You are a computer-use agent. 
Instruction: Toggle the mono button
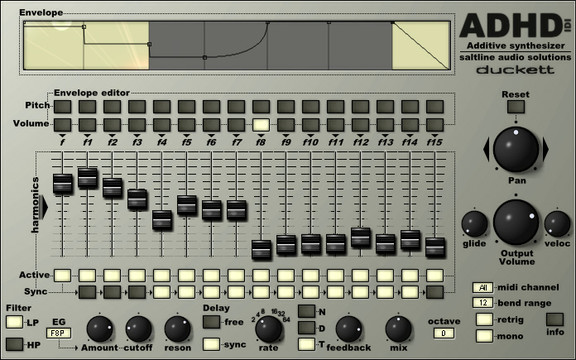pos(484,336)
